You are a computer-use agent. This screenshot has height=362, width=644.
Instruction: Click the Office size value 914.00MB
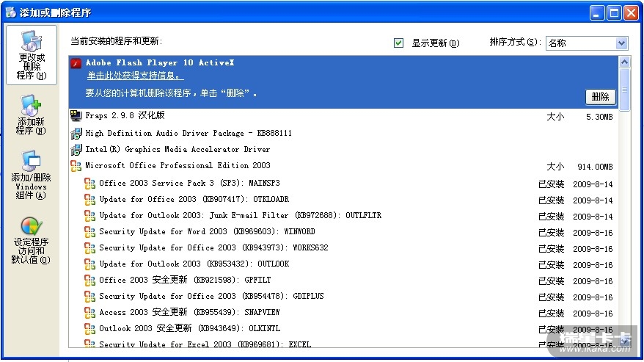click(x=595, y=167)
